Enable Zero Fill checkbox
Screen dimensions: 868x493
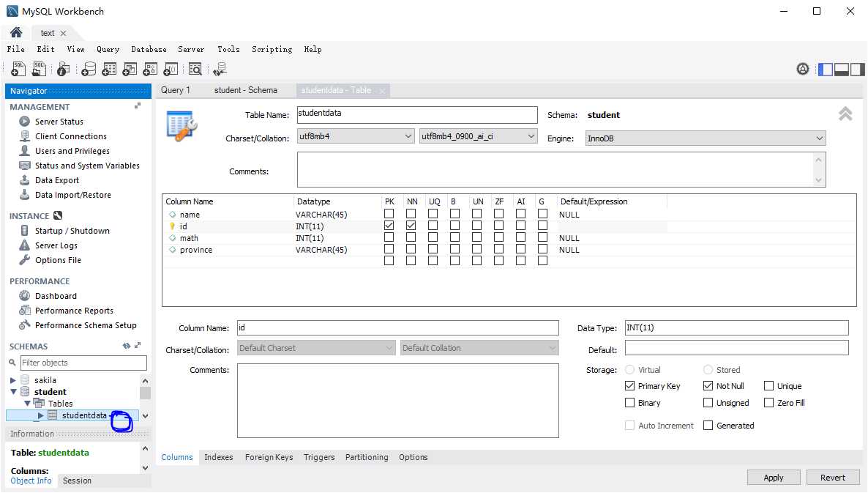point(769,403)
